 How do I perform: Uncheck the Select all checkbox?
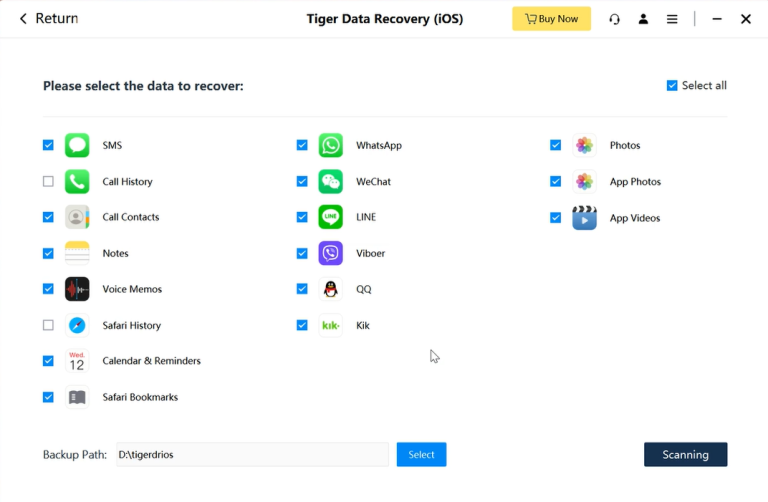[672, 86]
